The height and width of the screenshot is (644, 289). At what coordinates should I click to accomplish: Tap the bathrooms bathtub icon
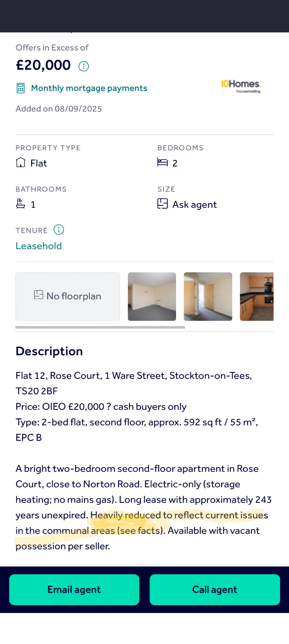pyautogui.click(x=21, y=204)
